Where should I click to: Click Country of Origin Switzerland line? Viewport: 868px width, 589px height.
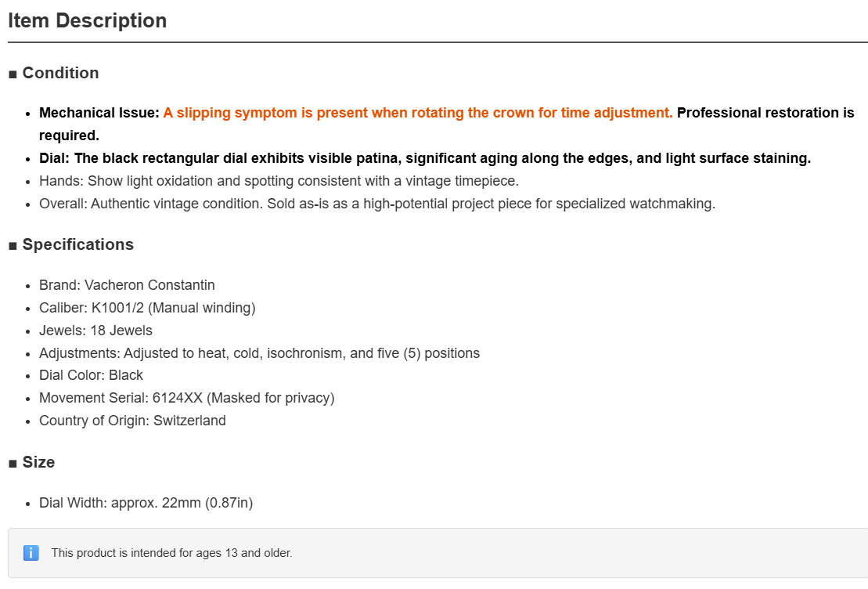132,421
